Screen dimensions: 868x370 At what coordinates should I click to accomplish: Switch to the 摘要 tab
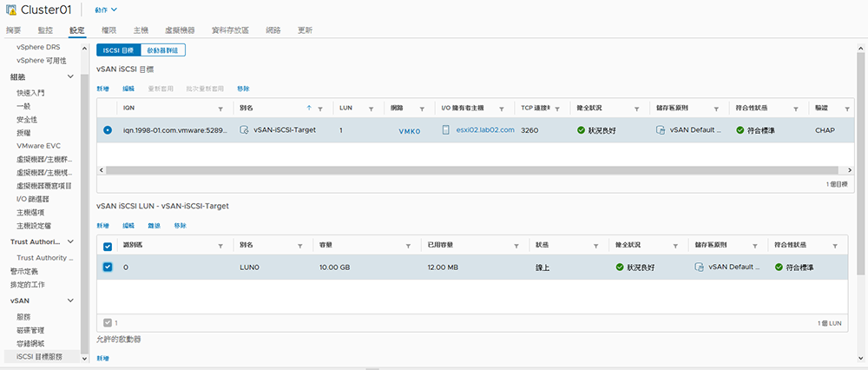point(13,30)
